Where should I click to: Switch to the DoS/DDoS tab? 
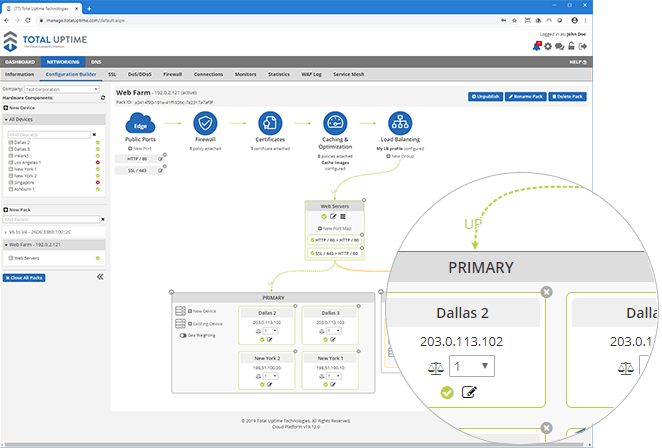pos(139,74)
